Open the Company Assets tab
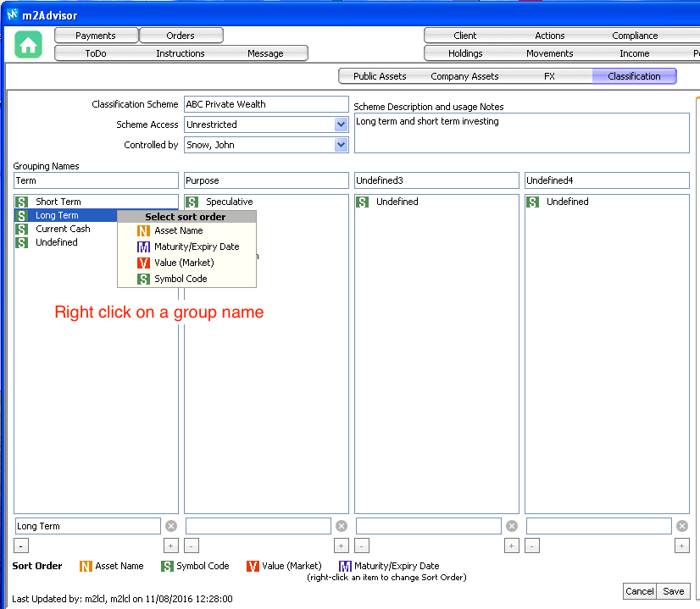The width and height of the screenshot is (700, 609). [x=464, y=76]
